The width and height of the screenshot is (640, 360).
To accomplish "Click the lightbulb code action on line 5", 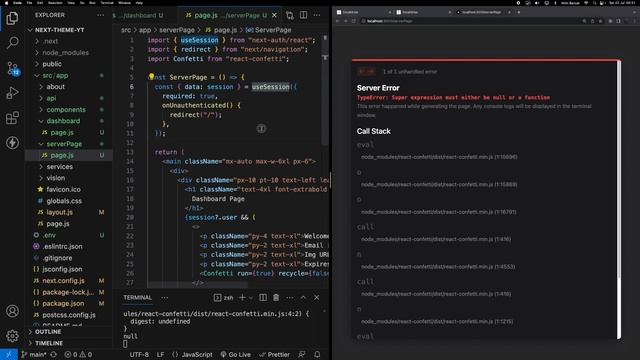I will (151, 76).
